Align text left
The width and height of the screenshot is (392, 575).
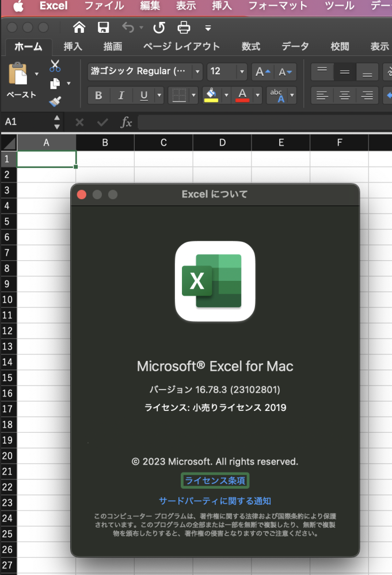pos(322,96)
